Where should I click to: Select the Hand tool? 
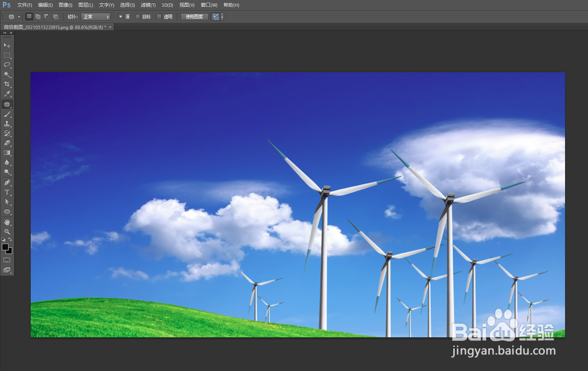[7, 222]
